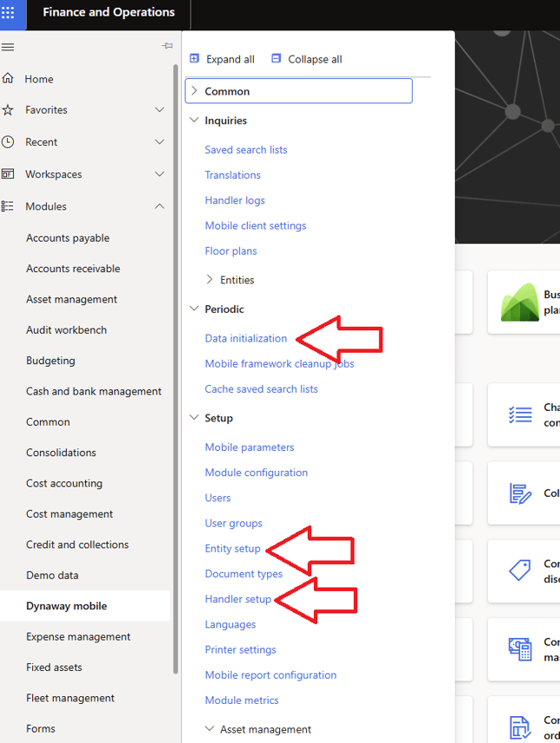The image size is (560, 743).
Task: Open Fleet management module
Action: pos(70,698)
